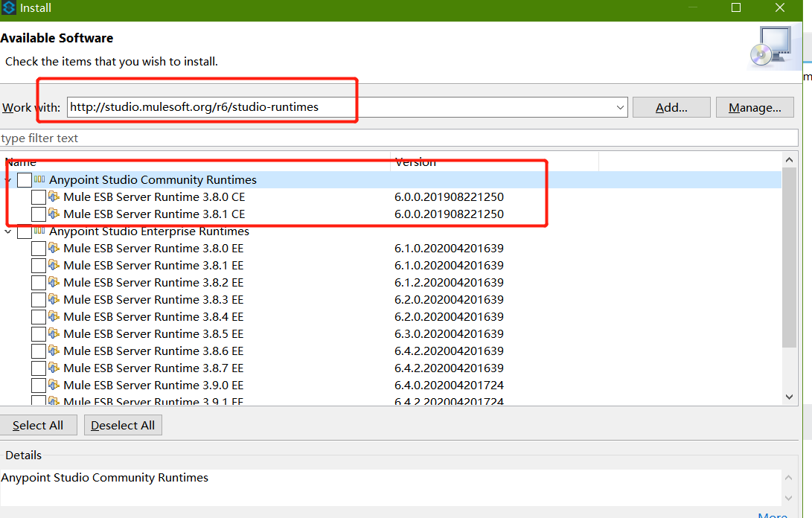Check the Anypoint Studio Enterprise Runtimes checkbox

tap(25, 231)
